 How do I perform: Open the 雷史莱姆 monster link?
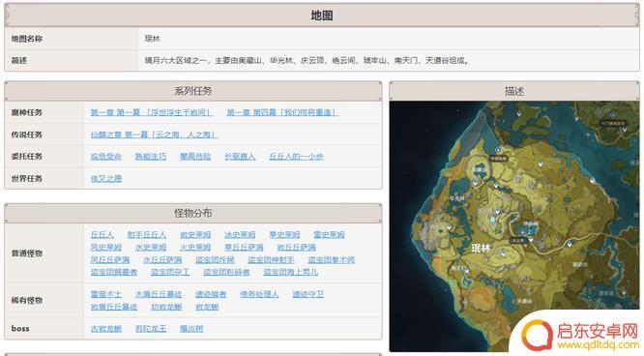(329, 235)
